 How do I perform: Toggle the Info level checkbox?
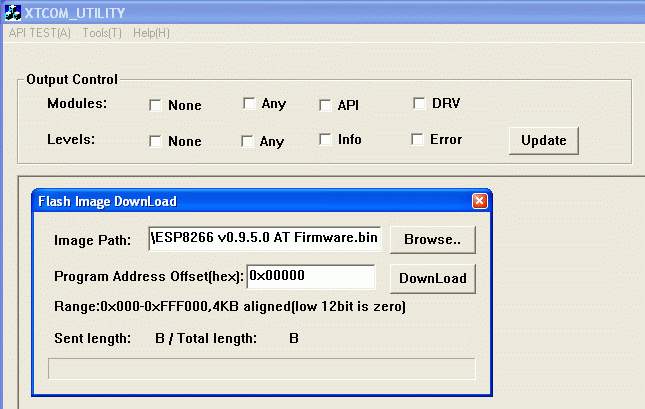pyautogui.click(x=325, y=139)
